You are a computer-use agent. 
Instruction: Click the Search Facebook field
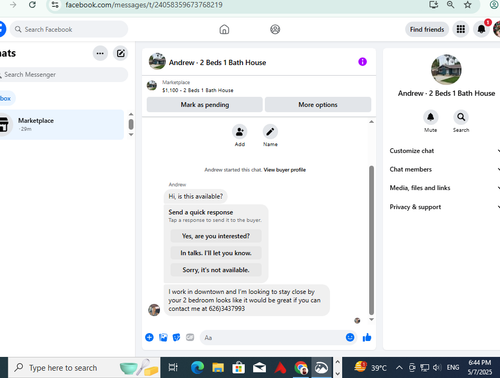(x=69, y=29)
